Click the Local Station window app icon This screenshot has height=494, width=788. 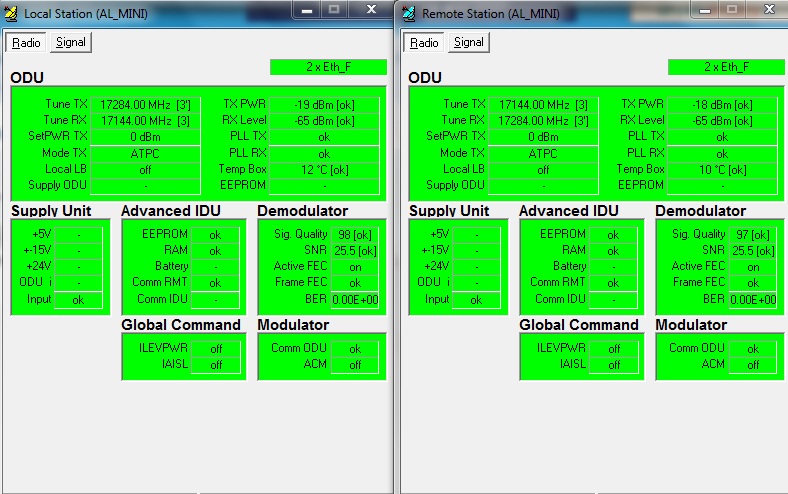[x=11, y=14]
